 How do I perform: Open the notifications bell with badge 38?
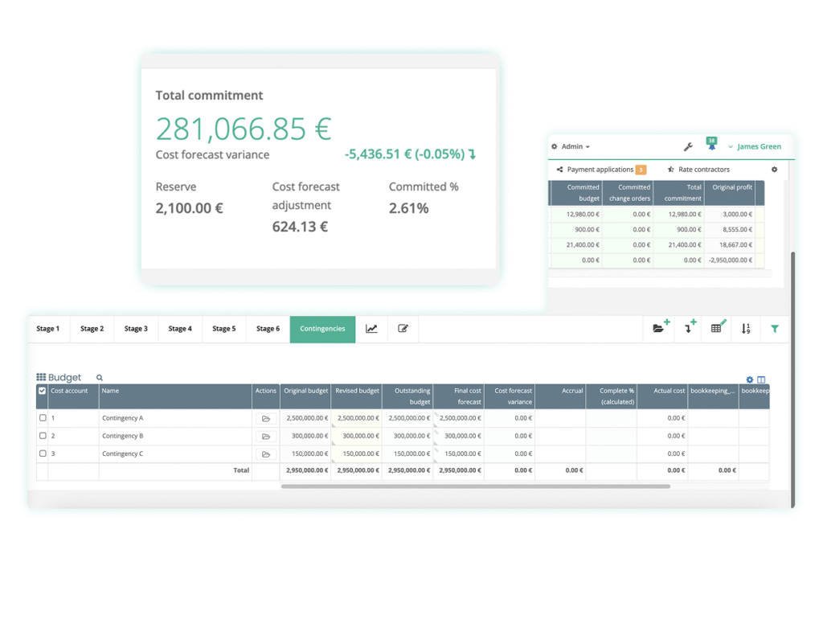(x=711, y=146)
